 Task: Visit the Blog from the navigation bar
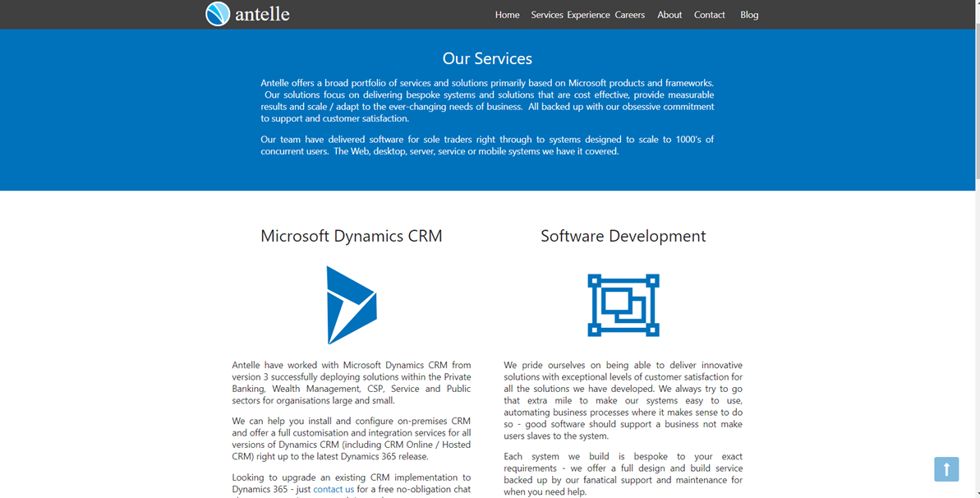749,15
